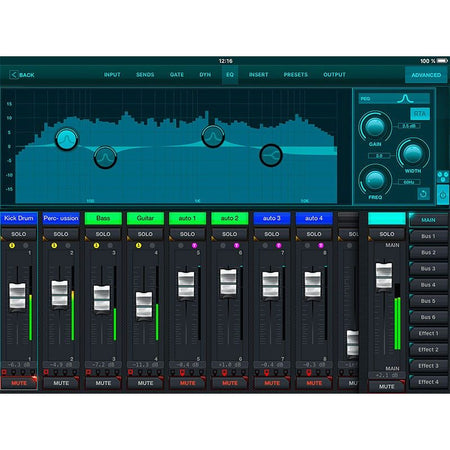Screen dimensions: 450x450
Task: Select the high-shelf EQ band node
Action: pos(271,155)
